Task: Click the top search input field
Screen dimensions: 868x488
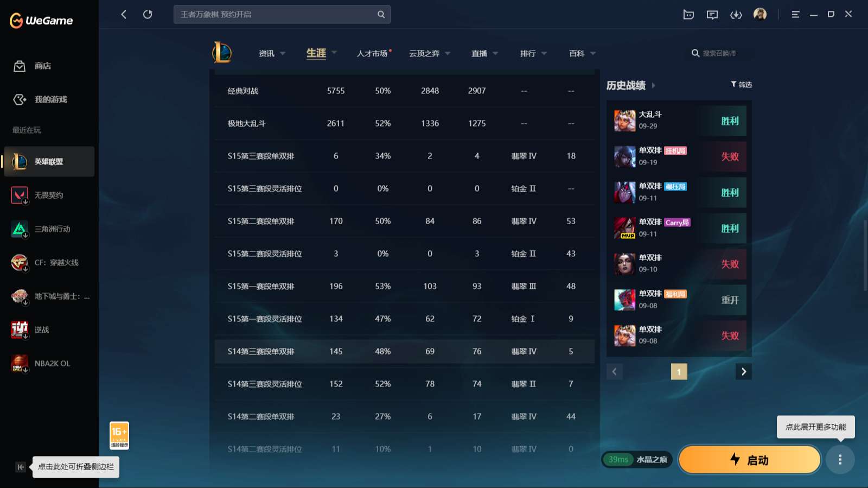Action: pyautogui.click(x=276, y=15)
